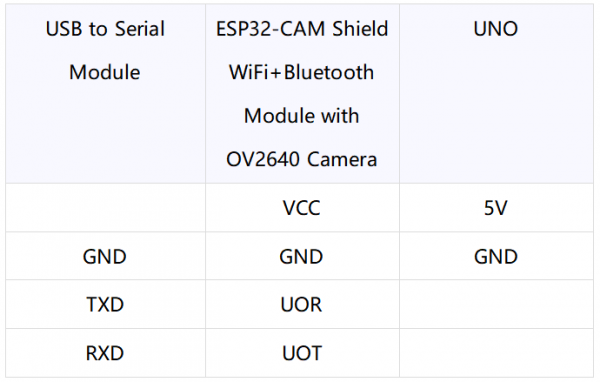
Task: Click the TXD cell
Action: (x=105, y=304)
